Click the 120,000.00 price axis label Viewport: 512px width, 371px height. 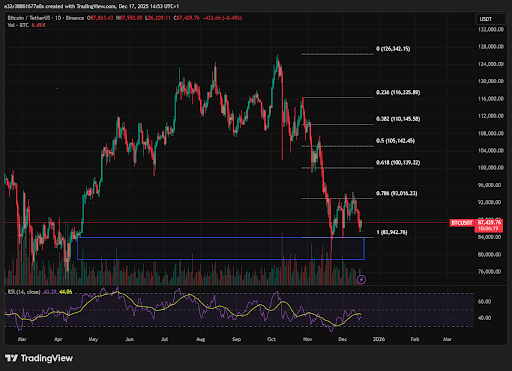point(491,81)
